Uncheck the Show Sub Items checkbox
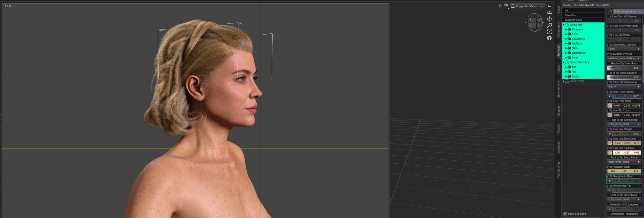 pyautogui.click(x=565, y=214)
